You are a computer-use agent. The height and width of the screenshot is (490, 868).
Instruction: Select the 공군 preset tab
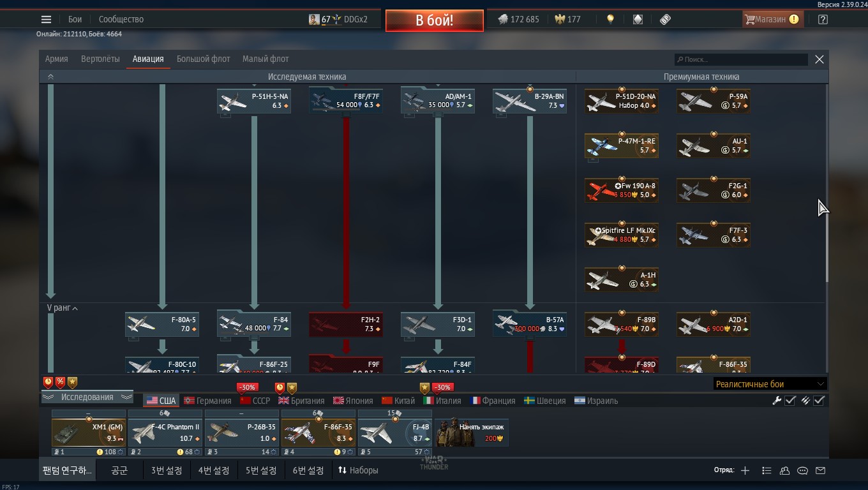coord(119,470)
